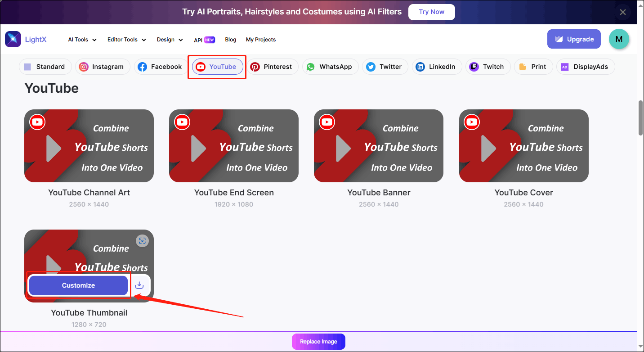Open the API menu item
The height and width of the screenshot is (352, 644).
[x=204, y=40]
